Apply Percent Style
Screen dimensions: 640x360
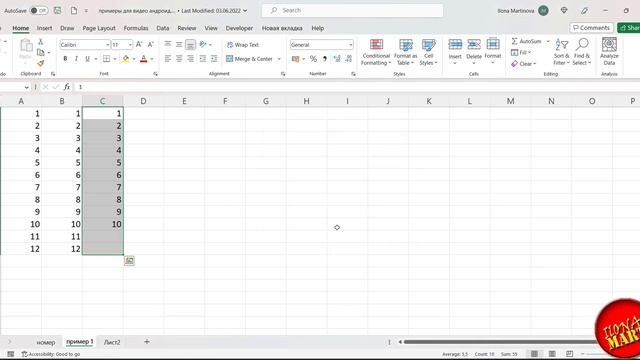pos(313,59)
